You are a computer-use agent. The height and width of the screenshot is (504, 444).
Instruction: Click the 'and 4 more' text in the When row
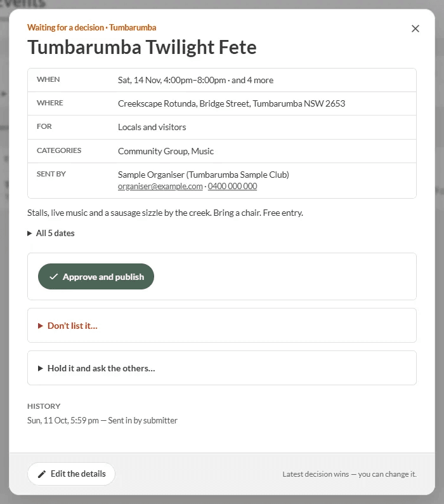(252, 80)
